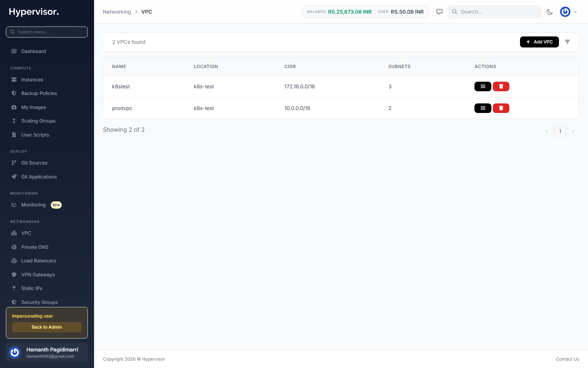Click the used RS.50.09 INR amount

coord(407,12)
